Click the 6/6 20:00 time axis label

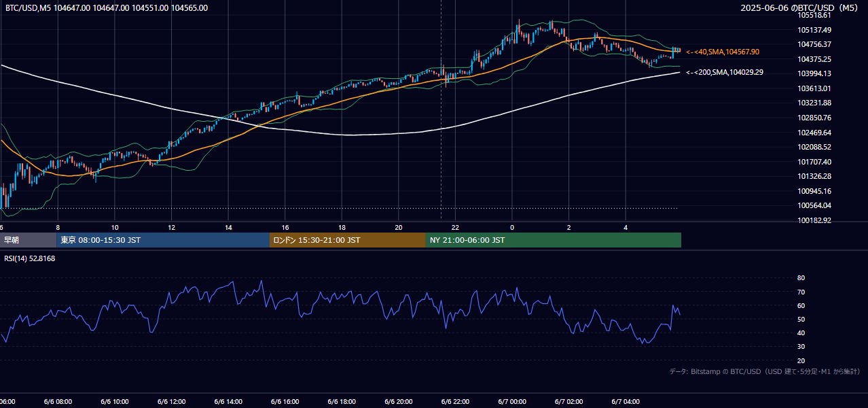(399, 402)
